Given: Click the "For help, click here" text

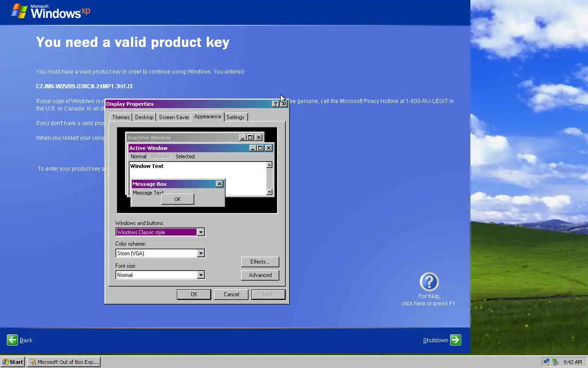Looking at the screenshot, I should coord(429,300).
